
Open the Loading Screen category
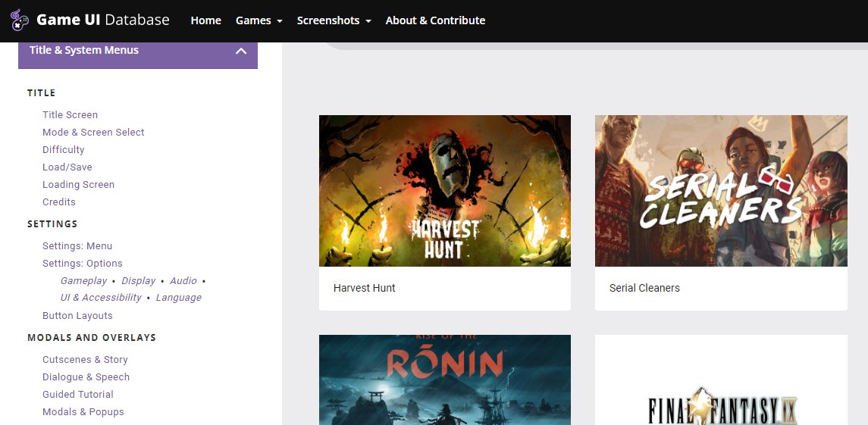(x=78, y=184)
